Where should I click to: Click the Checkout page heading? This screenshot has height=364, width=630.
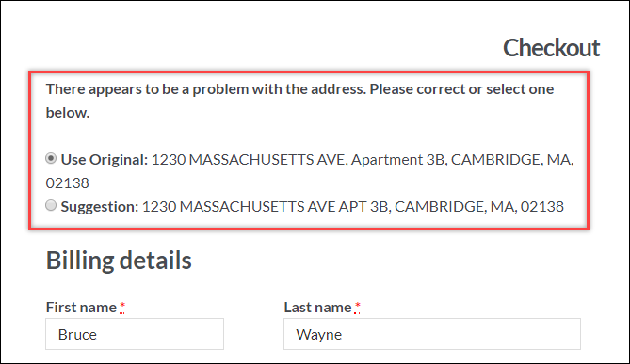click(x=551, y=48)
